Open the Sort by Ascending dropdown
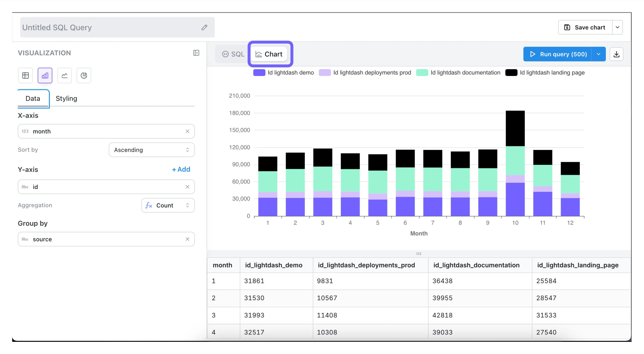644x354 pixels. (152, 150)
